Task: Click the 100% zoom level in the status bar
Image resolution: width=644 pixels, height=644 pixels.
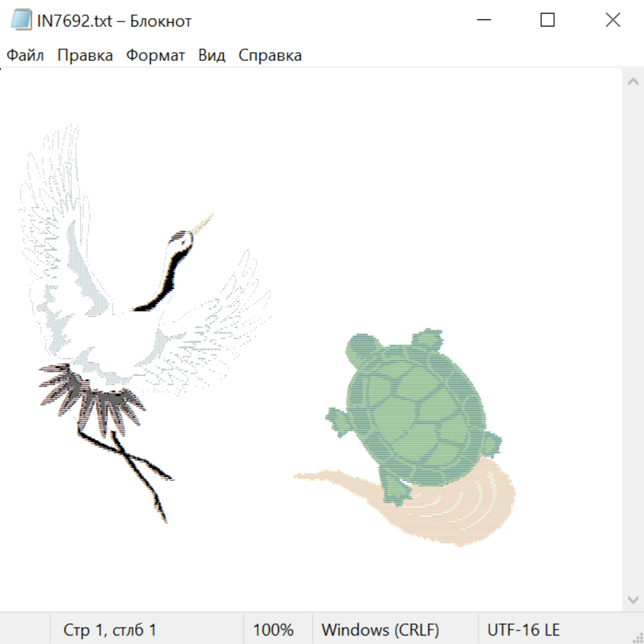Action: [x=273, y=630]
